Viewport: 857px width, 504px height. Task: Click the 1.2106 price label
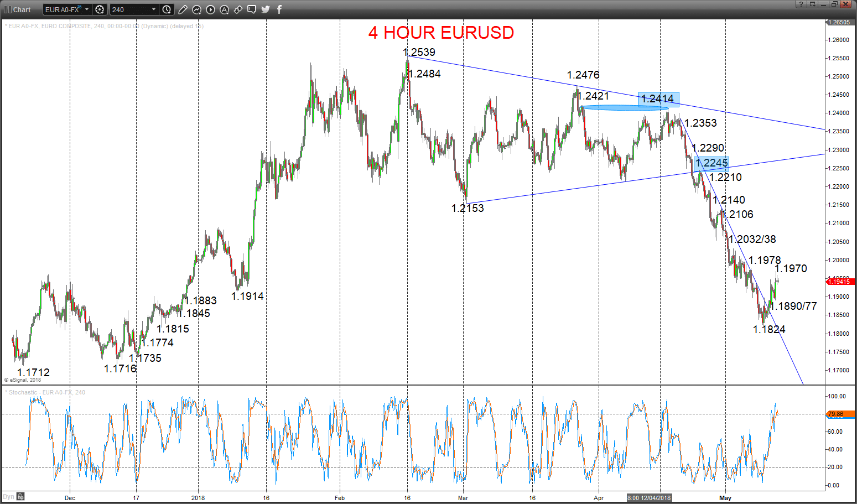pos(737,214)
